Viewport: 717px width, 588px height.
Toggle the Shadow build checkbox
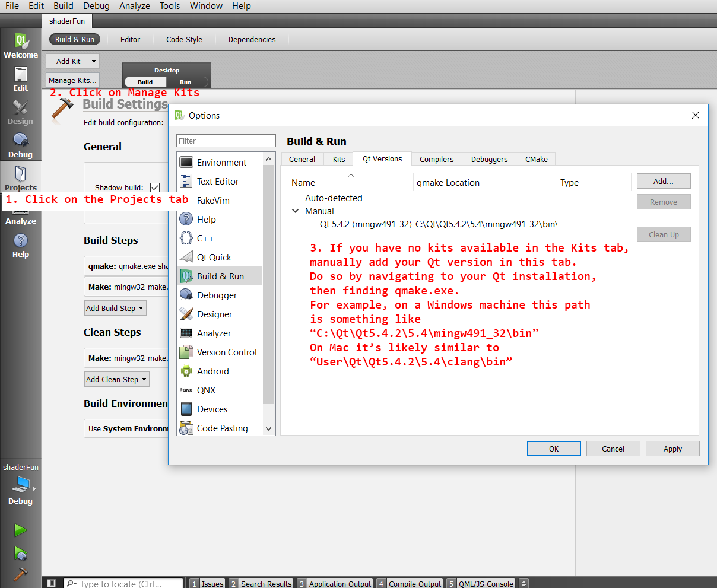point(155,187)
